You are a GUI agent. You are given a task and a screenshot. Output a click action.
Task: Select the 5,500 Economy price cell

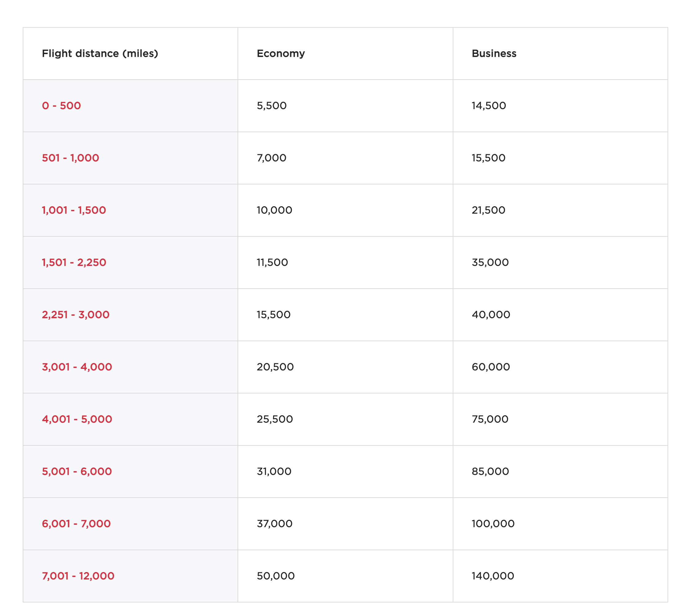click(271, 106)
